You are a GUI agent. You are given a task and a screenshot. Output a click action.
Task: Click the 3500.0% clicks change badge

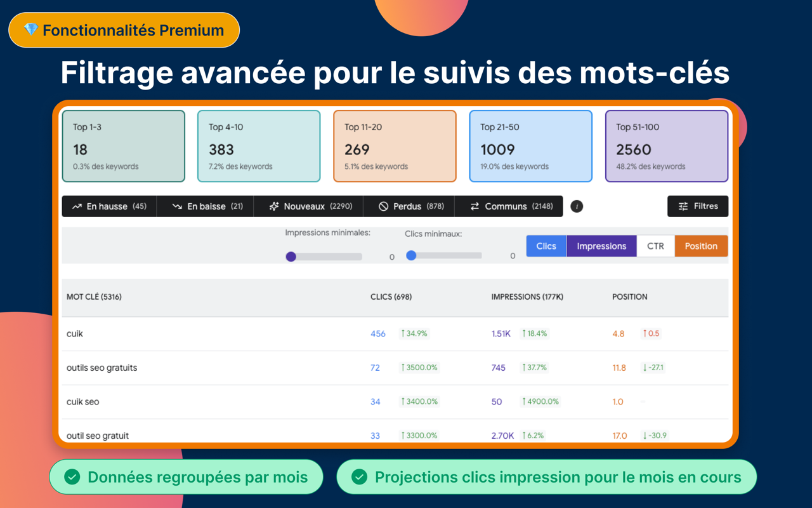tap(419, 368)
